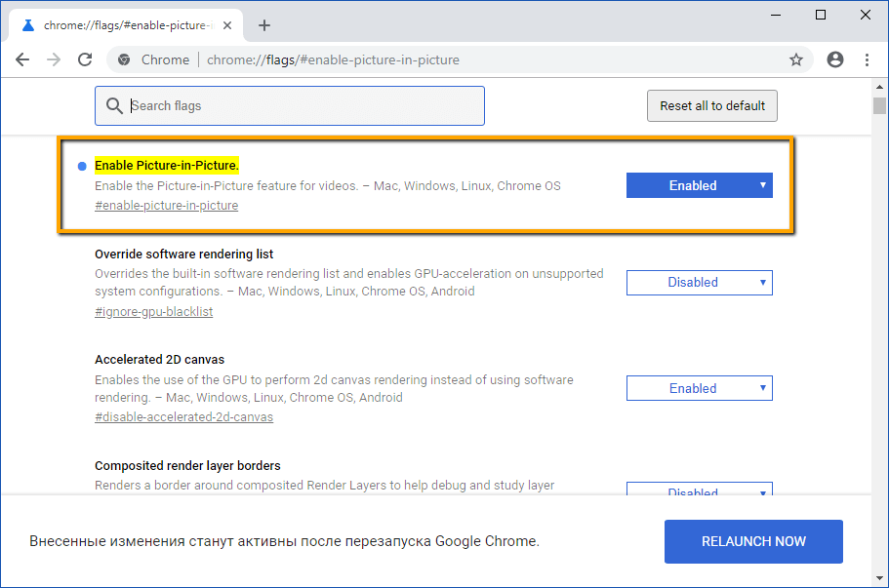
Task: Click the #disable-accelerated-2d-canvas link
Action: tap(183, 417)
